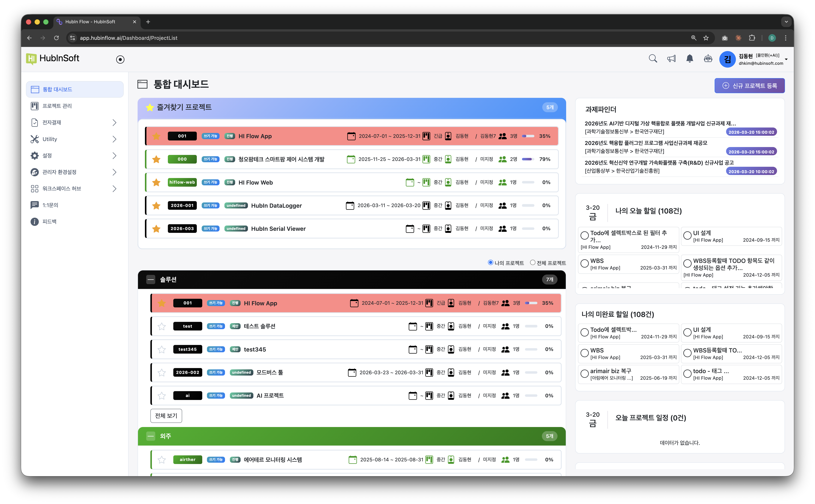Image resolution: width=815 pixels, height=504 pixels.
Task: Select the 나의 프로젝트 radio button
Action: tap(490, 262)
